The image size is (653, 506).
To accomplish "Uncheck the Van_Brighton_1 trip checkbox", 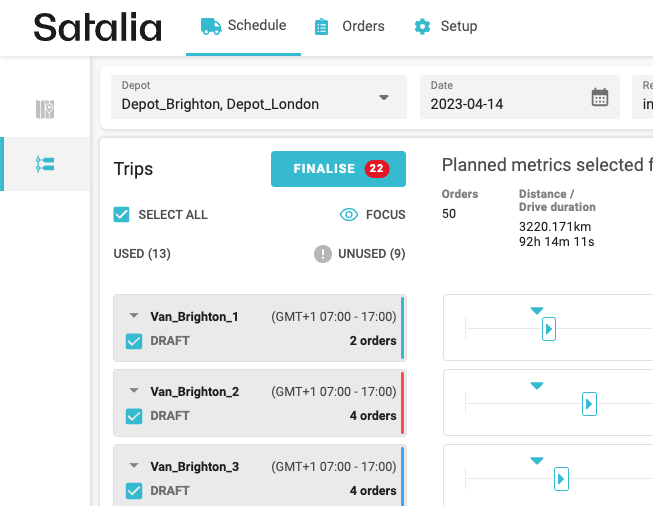I will pos(134,341).
